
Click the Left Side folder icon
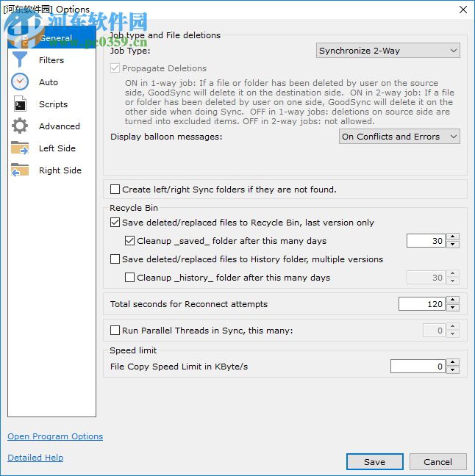click(20, 148)
